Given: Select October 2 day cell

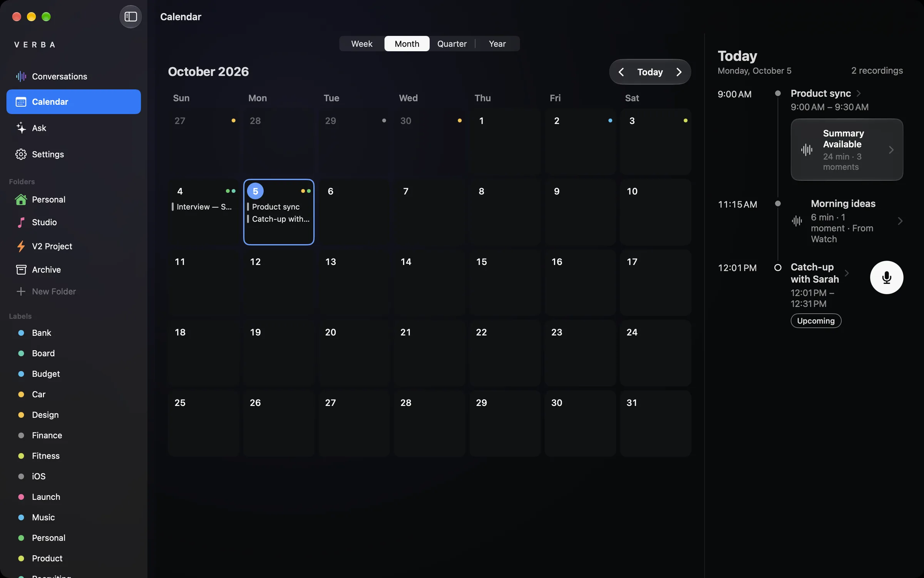Looking at the screenshot, I should 580,142.
